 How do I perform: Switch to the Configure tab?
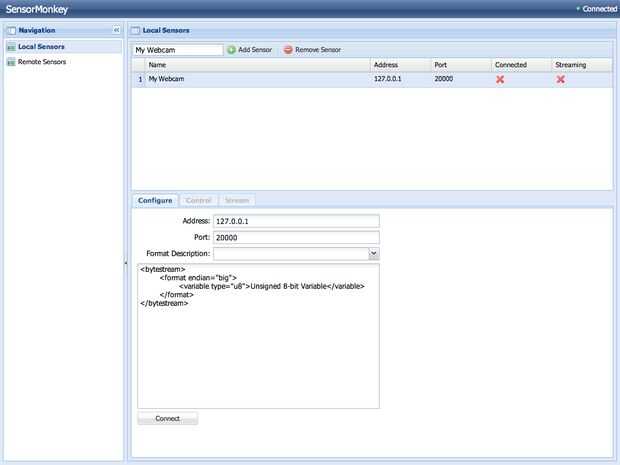[155, 200]
